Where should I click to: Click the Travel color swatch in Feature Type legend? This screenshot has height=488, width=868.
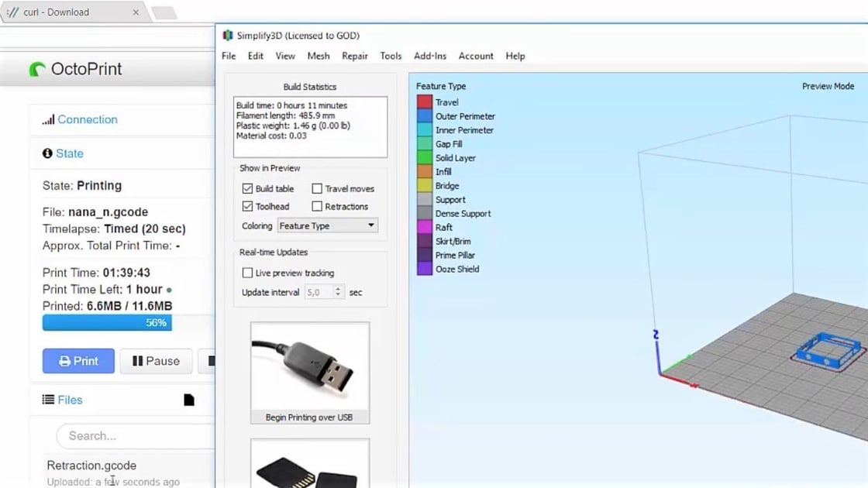pos(423,101)
